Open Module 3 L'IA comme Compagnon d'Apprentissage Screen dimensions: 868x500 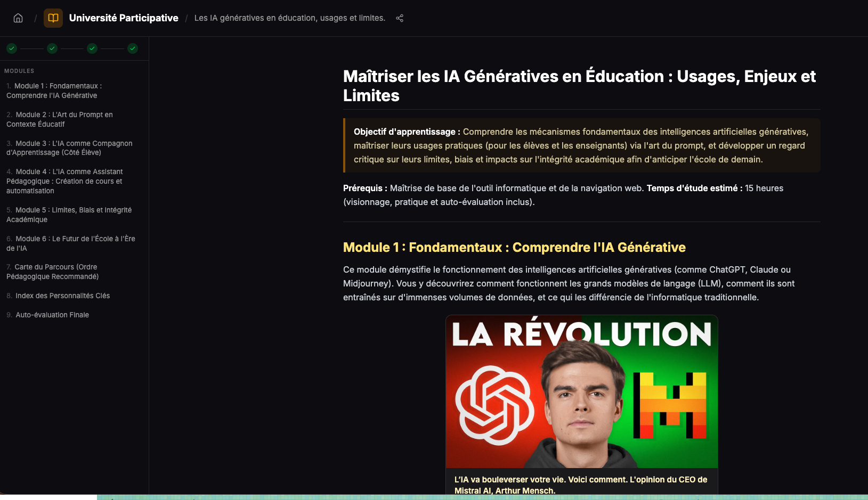point(69,148)
